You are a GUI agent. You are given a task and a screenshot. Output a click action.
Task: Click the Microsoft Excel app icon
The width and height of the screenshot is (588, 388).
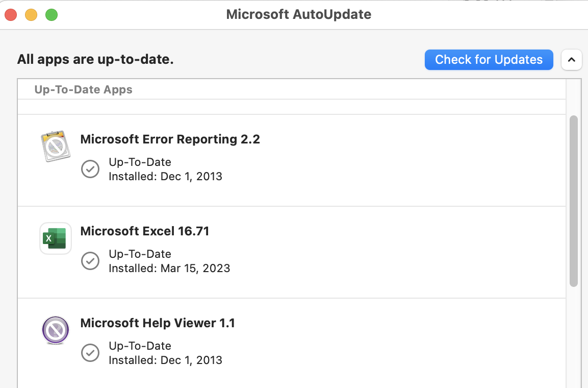(x=56, y=238)
